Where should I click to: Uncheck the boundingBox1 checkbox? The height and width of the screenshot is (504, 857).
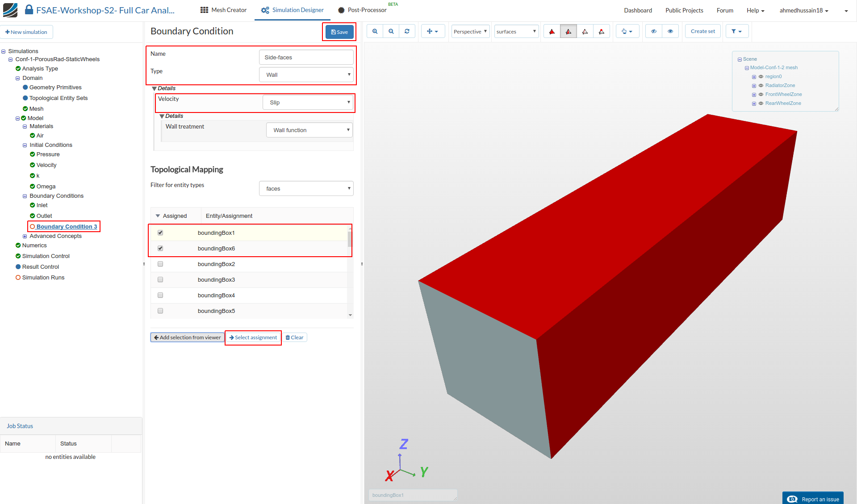(x=160, y=233)
